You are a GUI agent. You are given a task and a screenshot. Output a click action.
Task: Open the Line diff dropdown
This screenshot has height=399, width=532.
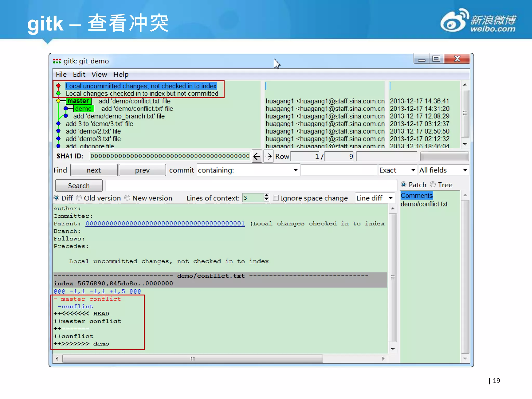coord(390,198)
